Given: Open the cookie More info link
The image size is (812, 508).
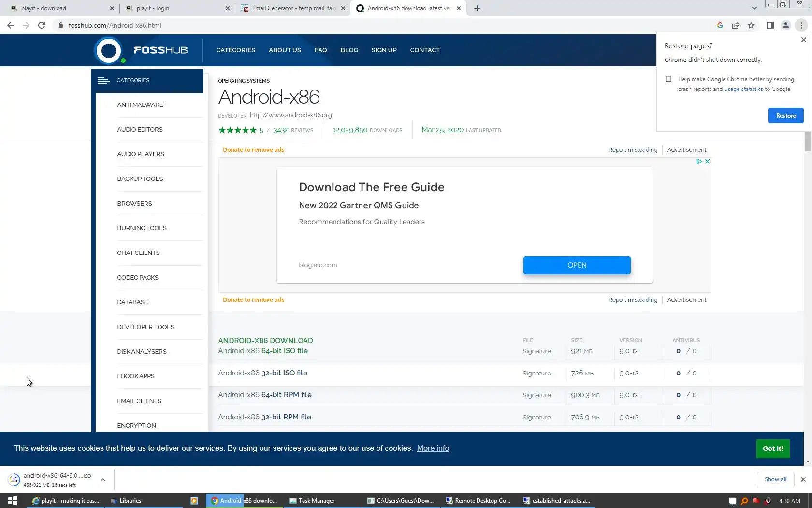Looking at the screenshot, I should 433,448.
